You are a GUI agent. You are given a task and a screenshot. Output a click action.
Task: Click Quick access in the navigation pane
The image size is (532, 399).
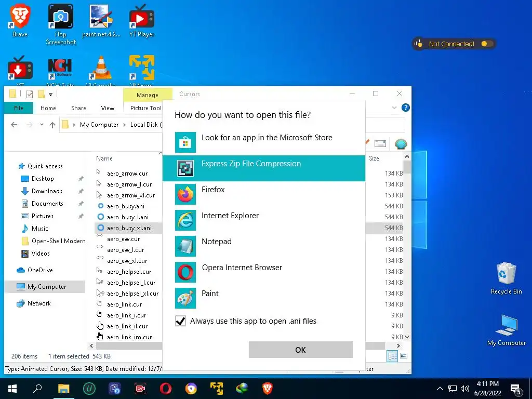coord(45,166)
